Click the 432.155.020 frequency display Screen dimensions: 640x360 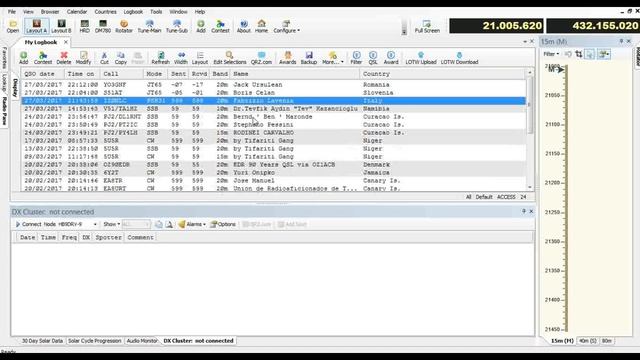(x=593, y=26)
